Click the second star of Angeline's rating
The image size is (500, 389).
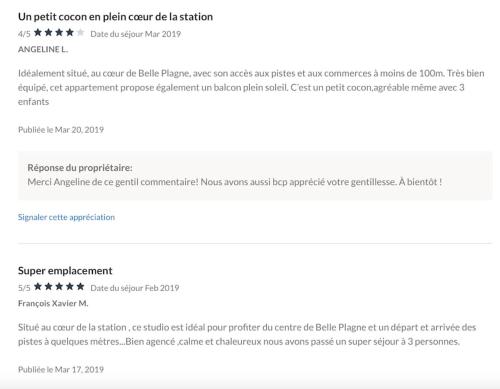(49, 33)
